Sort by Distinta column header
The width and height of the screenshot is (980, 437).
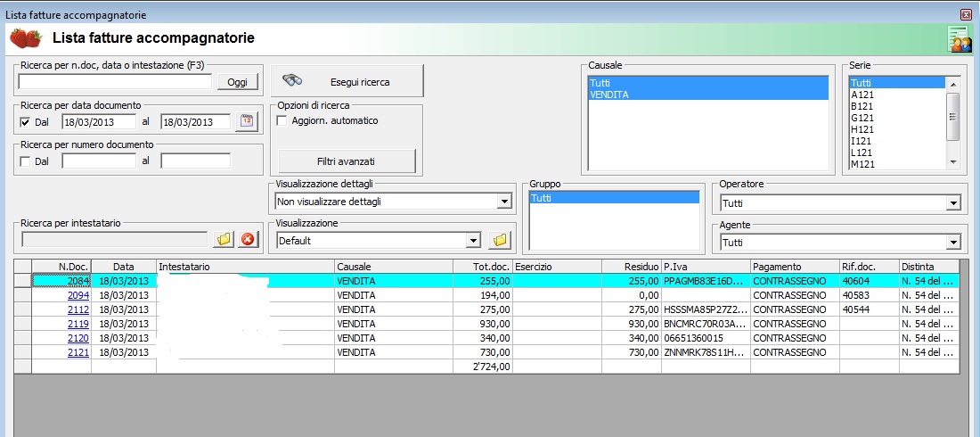click(928, 267)
